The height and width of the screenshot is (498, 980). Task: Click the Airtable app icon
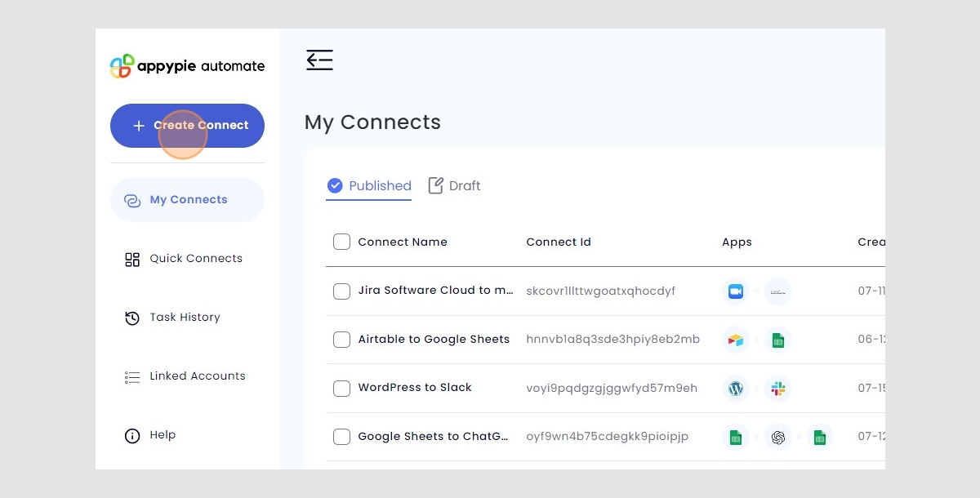coord(736,340)
